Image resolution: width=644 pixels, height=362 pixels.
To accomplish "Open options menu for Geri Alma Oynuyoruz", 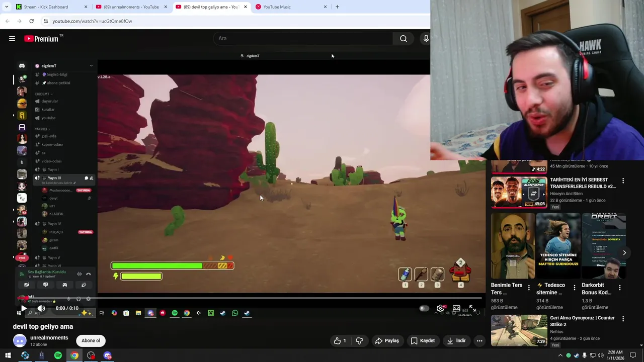I will [x=623, y=319].
